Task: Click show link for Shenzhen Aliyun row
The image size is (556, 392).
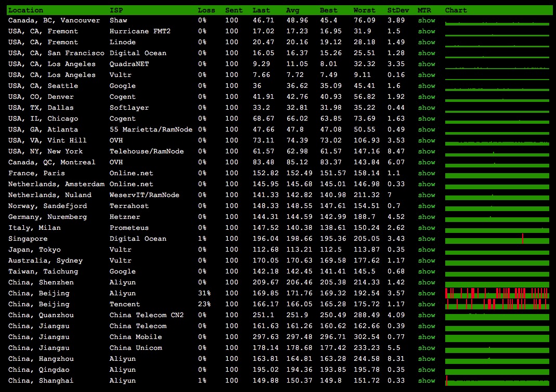Action: coord(426,282)
